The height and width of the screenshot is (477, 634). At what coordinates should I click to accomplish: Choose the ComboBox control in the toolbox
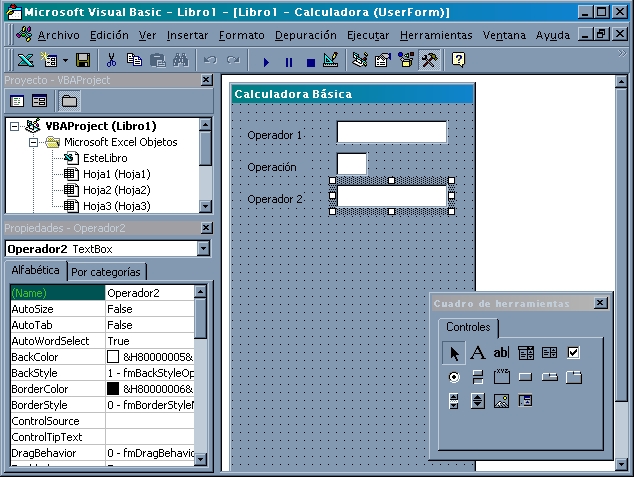pyautogui.click(x=526, y=353)
